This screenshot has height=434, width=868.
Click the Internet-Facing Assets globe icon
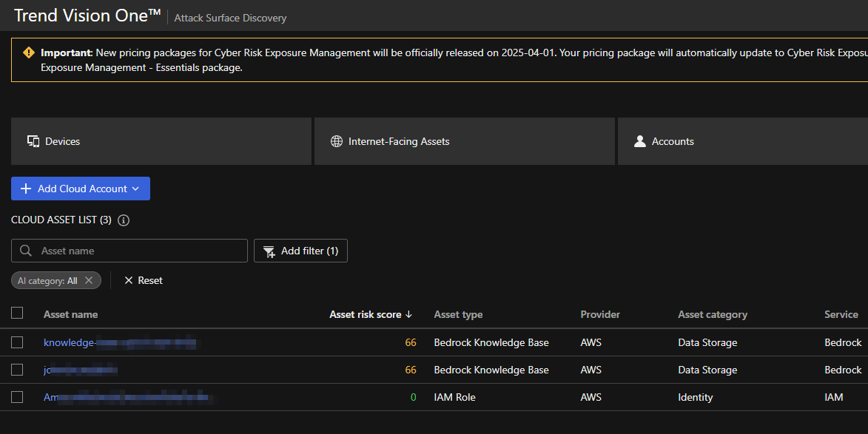click(337, 141)
